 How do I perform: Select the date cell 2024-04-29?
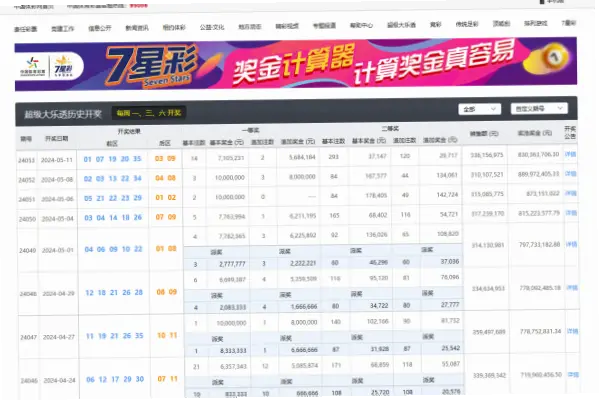[58, 294]
